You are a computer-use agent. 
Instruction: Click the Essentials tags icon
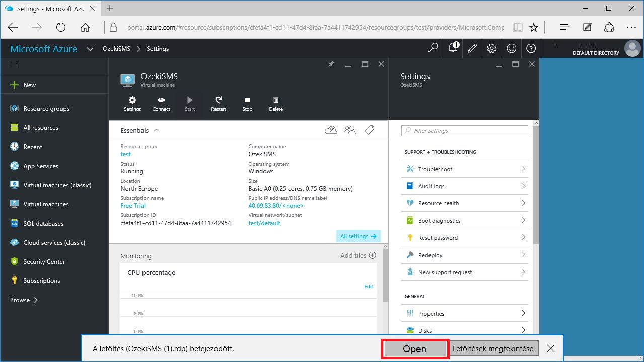pyautogui.click(x=369, y=130)
